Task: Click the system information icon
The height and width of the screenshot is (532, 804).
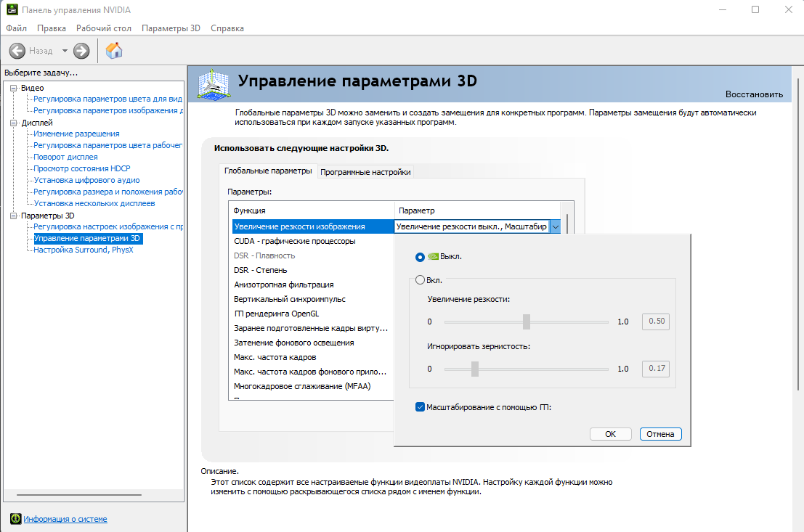Action: (16, 519)
